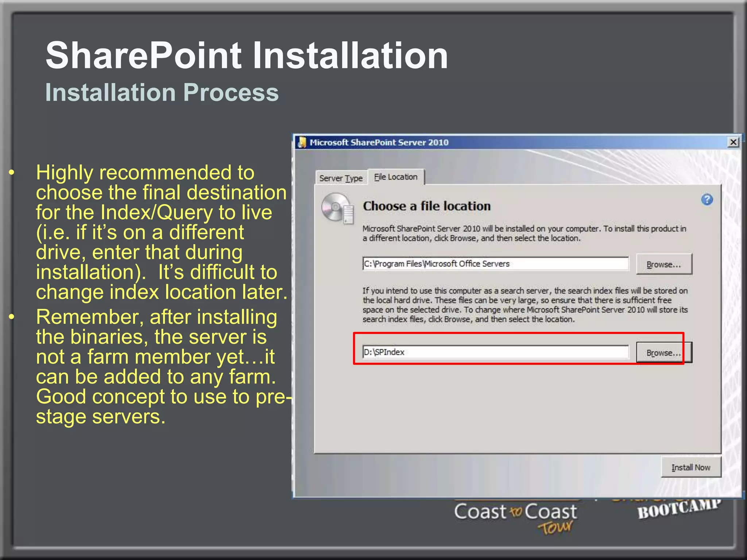This screenshot has height=560, width=747.
Task: Click the SharePoint Installation slide title
Action: (247, 55)
